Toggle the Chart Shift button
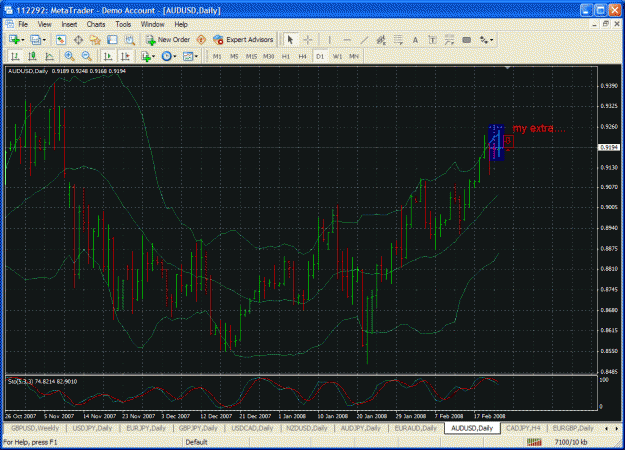Image resolution: width=625 pixels, height=450 pixels. [125, 56]
